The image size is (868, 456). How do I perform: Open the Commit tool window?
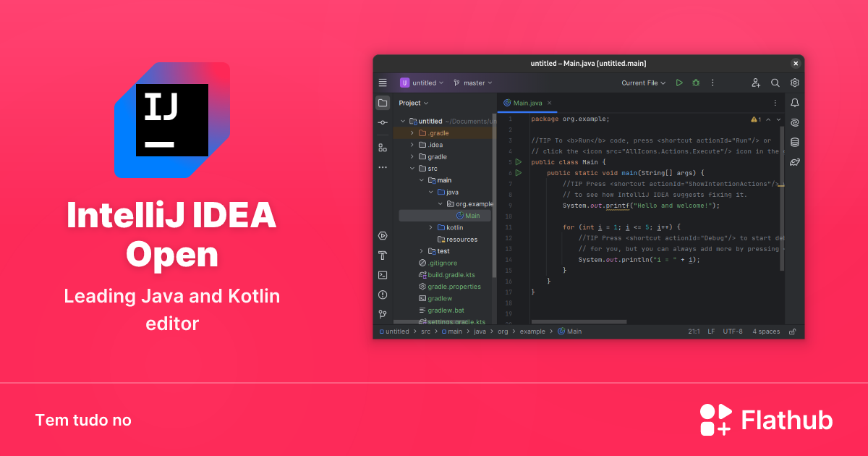tap(383, 123)
